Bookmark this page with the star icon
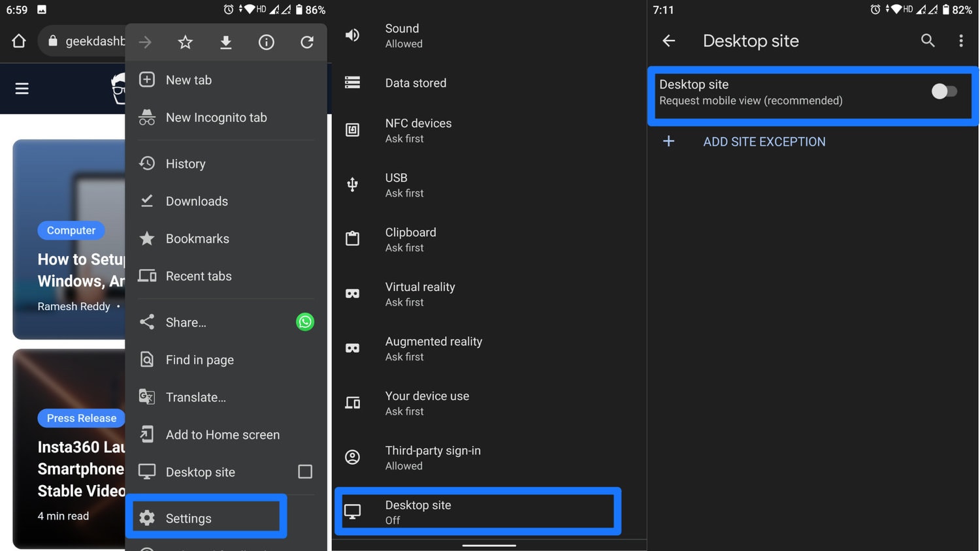Image resolution: width=980 pixels, height=551 pixels. point(186,42)
